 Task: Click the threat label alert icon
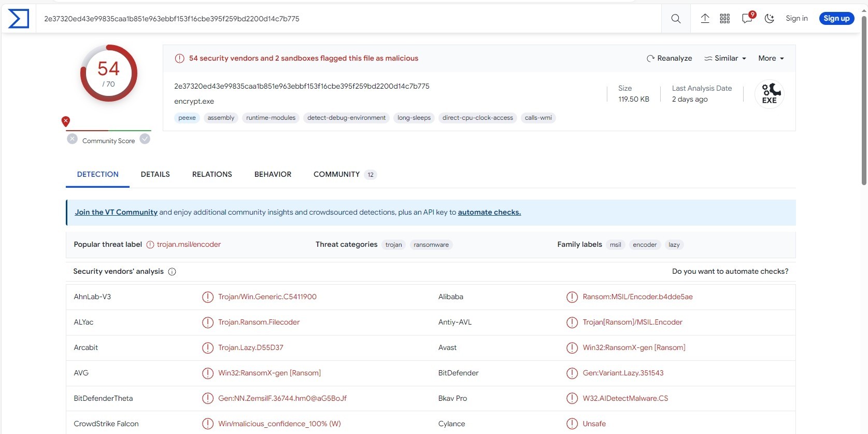click(150, 245)
